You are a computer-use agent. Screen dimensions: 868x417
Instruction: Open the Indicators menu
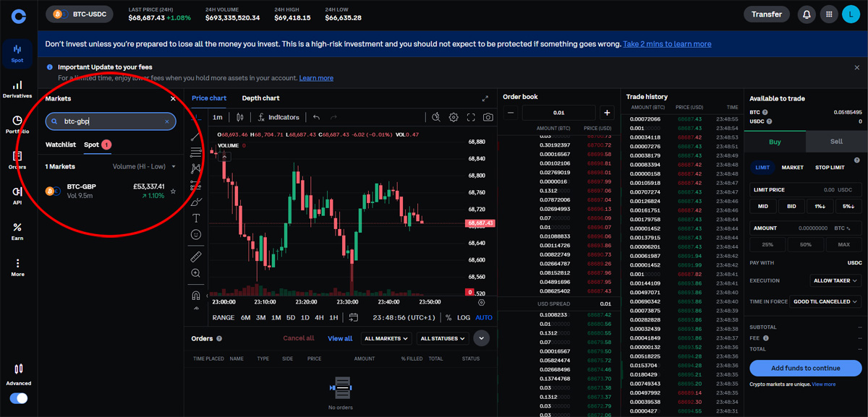[278, 117]
